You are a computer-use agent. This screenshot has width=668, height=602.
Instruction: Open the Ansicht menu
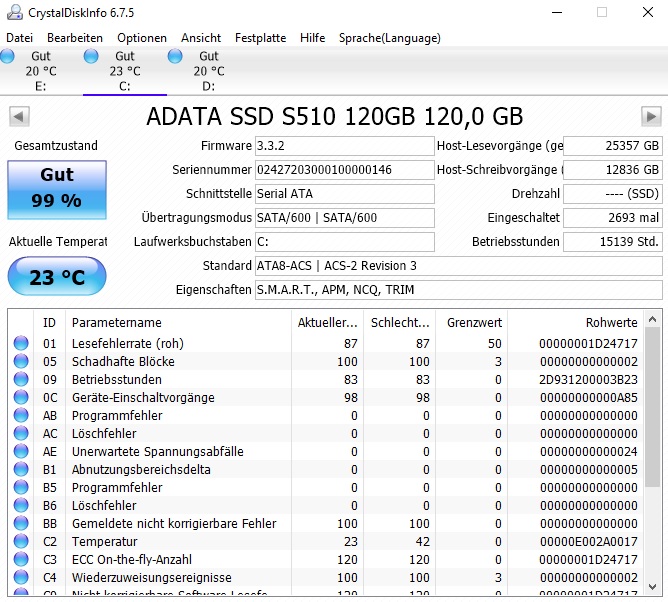pyautogui.click(x=201, y=38)
